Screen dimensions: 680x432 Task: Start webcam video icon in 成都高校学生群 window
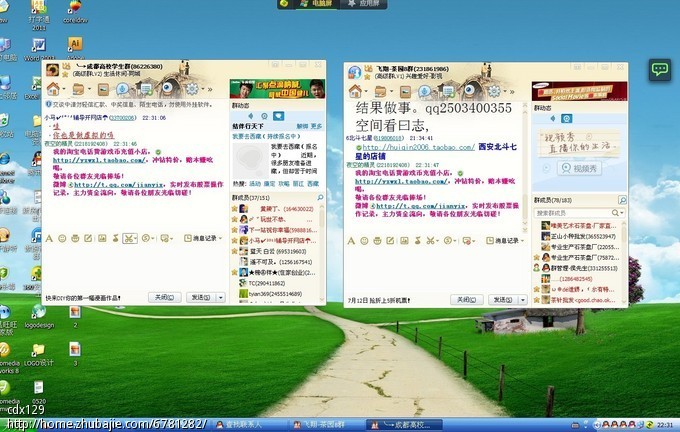coord(167,88)
